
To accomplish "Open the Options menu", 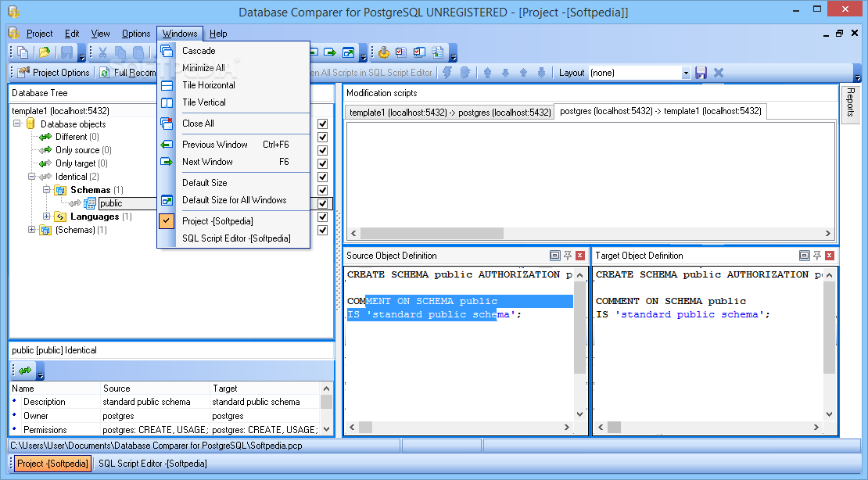I will coord(136,34).
